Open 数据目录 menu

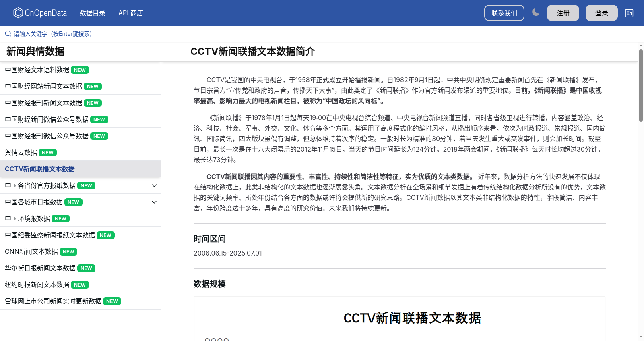tap(93, 13)
